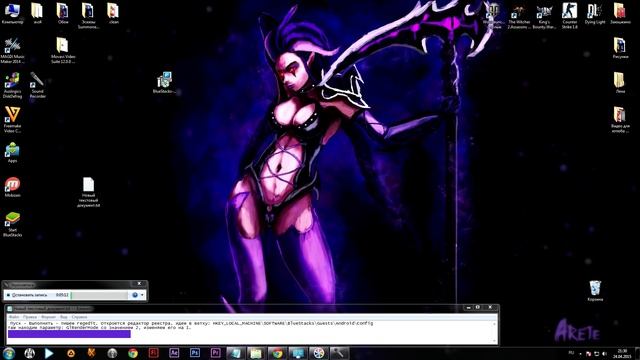Open Google Chrome pinned taskbar icon
This screenshot has width=640, height=360.
pyautogui.click(x=133, y=353)
